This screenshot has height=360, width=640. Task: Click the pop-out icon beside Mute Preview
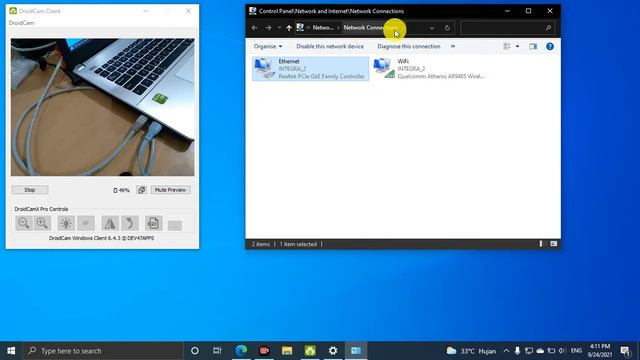(x=141, y=190)
